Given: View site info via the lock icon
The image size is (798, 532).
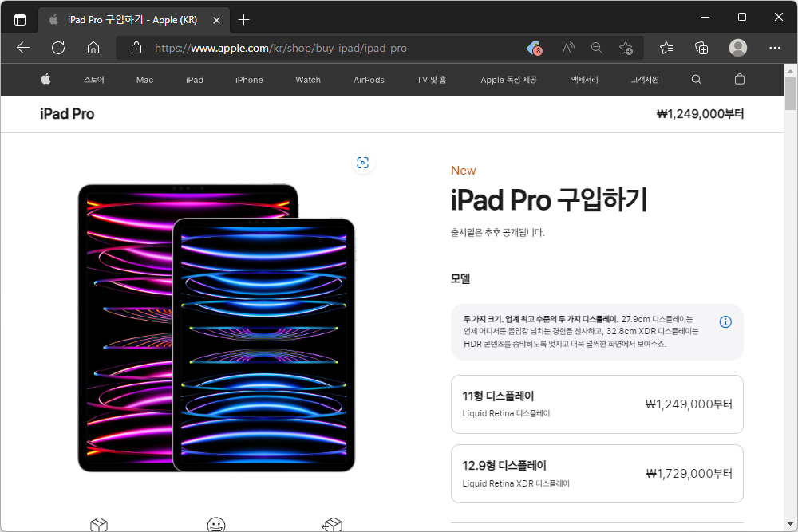Looking at the screenshot, I should point(136,49).
